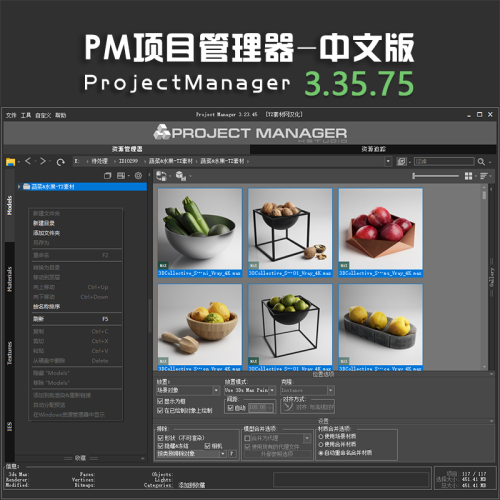This screenshot has width=500, height=500.
Task: Click the thumbnail size slider
Action: pos(435,176)
